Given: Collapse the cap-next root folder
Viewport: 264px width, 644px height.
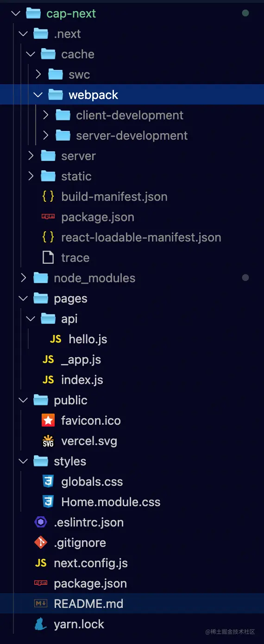Looking at the screenshot, I should click(x=16, y=13).
